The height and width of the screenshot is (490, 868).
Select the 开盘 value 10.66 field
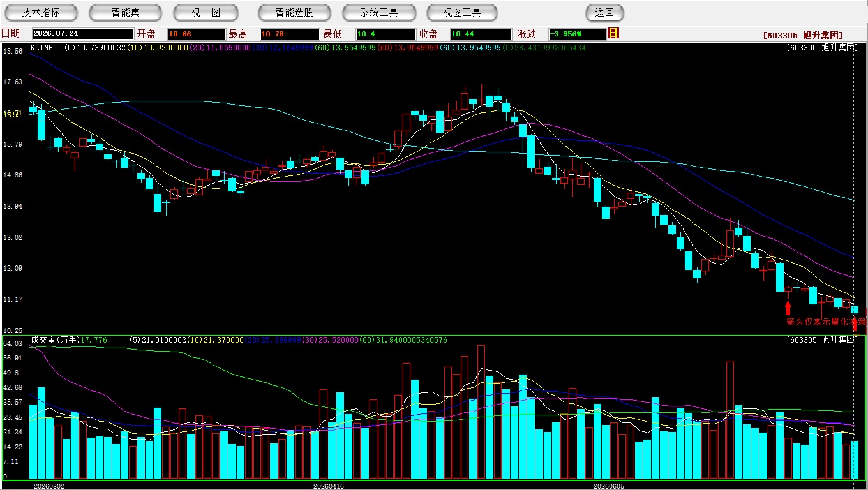pos(197,34)
